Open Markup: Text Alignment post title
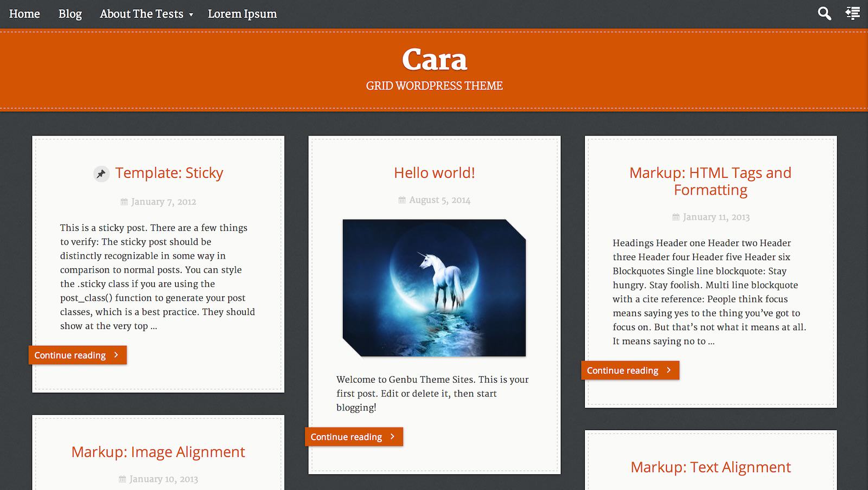Screen dimensions: 868x490 coord(710,467)
